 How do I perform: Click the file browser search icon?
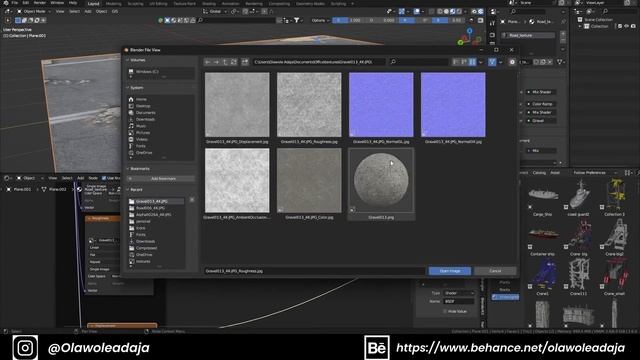393,62
